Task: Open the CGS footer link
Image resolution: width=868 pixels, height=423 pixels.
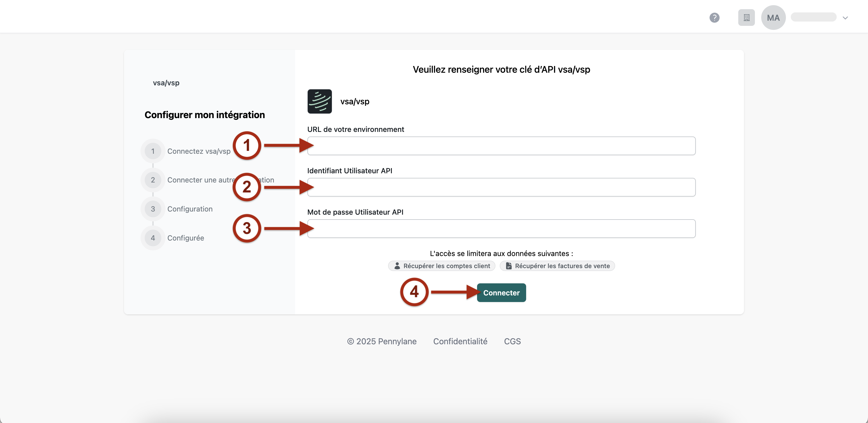Action: click(512, 341)
